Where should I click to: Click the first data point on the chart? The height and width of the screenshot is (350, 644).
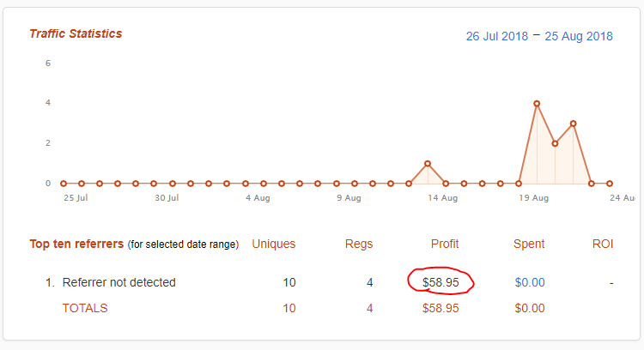click(64, 183)
